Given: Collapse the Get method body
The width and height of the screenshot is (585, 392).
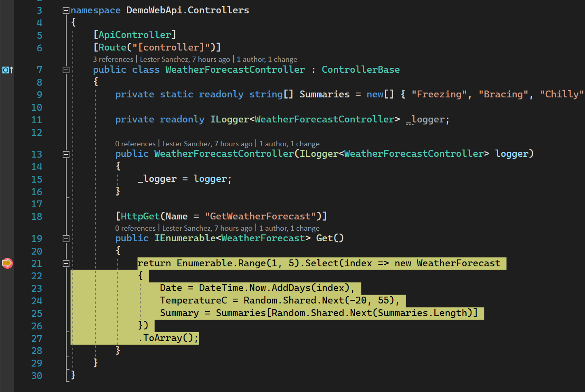Looking at the screenshot, I should (65, 238).
